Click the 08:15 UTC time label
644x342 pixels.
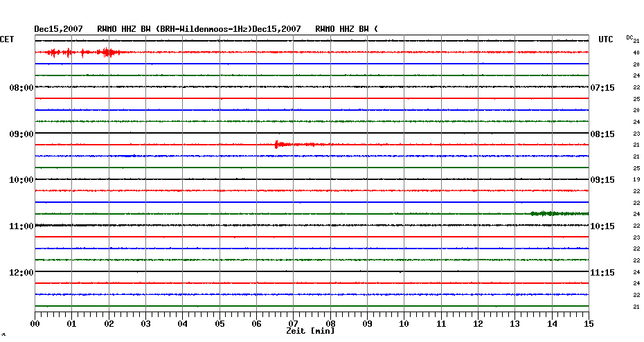click(602, 134)
